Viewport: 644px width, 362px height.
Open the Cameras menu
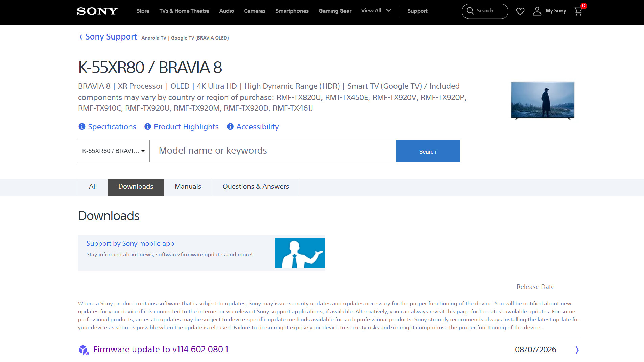coord(255,11)
